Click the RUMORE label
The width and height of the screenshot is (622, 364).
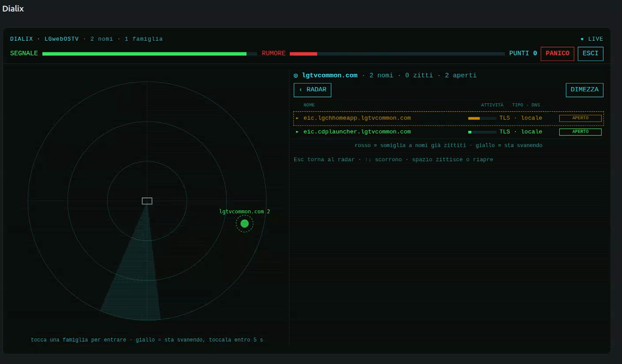[x=274, y=53]
